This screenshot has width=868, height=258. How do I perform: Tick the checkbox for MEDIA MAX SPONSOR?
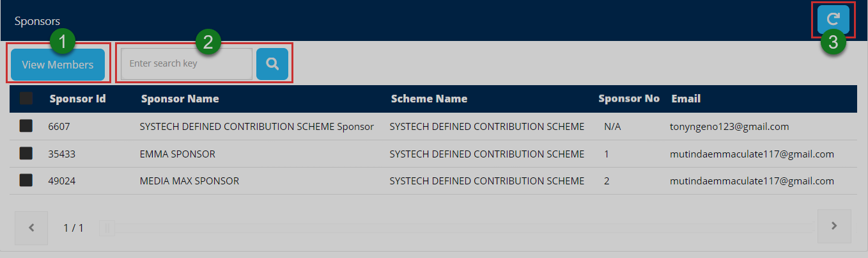tap(26, 181)
